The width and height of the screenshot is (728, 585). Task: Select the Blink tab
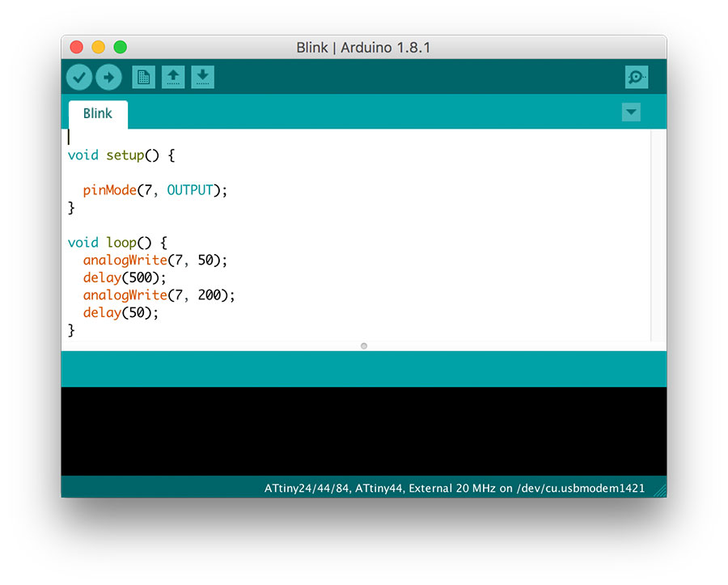coord(98,114)
